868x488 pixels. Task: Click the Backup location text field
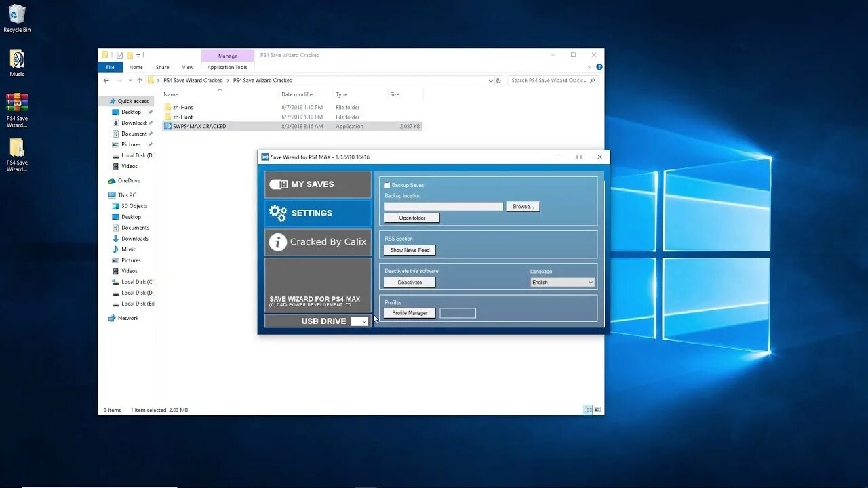(x=443, y=206)
